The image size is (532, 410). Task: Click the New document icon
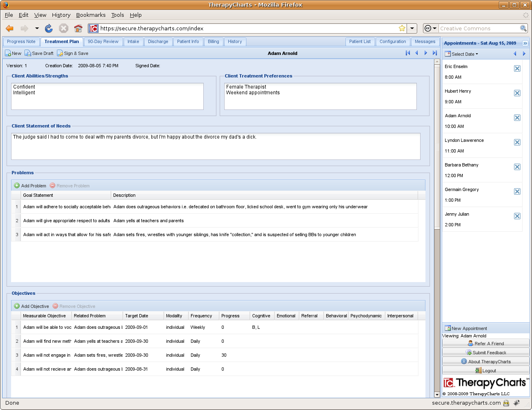tap(8, 53)
